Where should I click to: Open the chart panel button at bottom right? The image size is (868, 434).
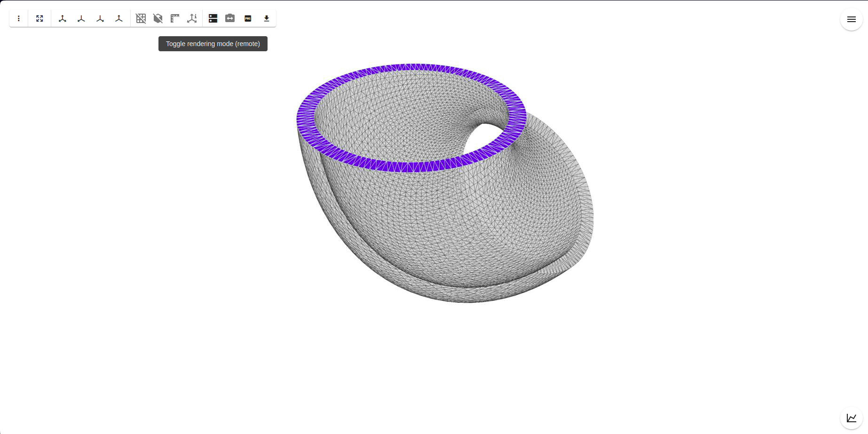[x=851, y=418]
